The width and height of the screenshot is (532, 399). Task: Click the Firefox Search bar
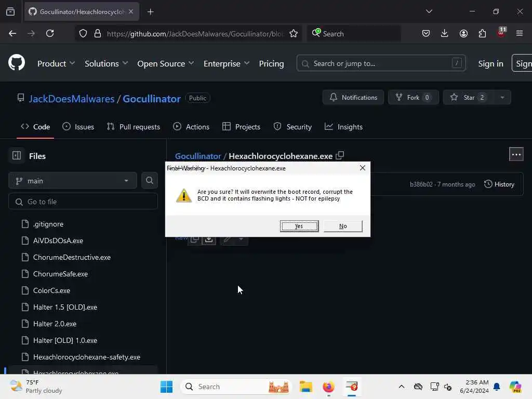coord(354,33)
